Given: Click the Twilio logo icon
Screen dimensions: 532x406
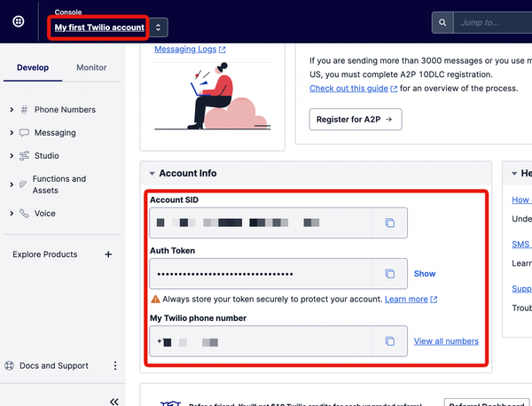Looking at the screenshot, I should [19, 21].
